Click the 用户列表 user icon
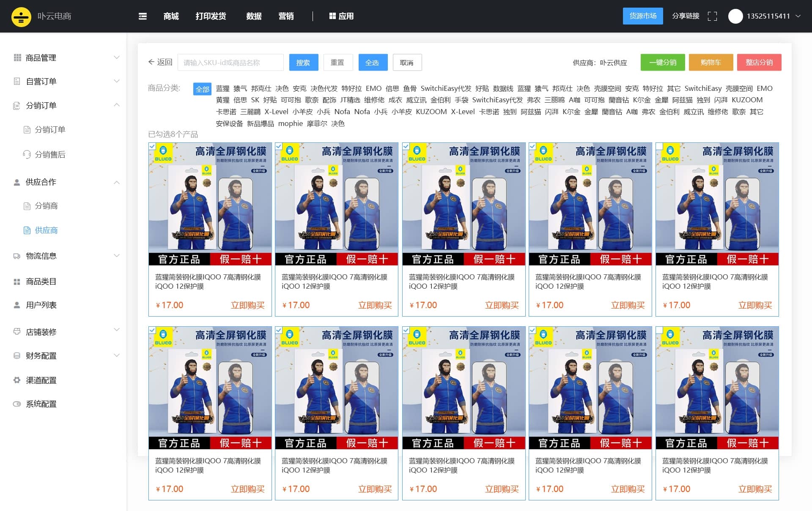Screen dimensions: 812x511 point(17,305)
